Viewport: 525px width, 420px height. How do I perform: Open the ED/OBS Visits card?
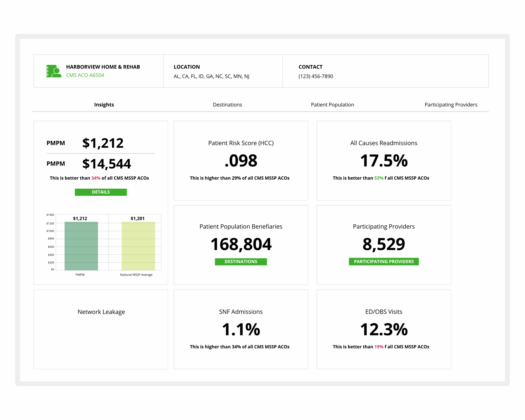tap(383, 329)
